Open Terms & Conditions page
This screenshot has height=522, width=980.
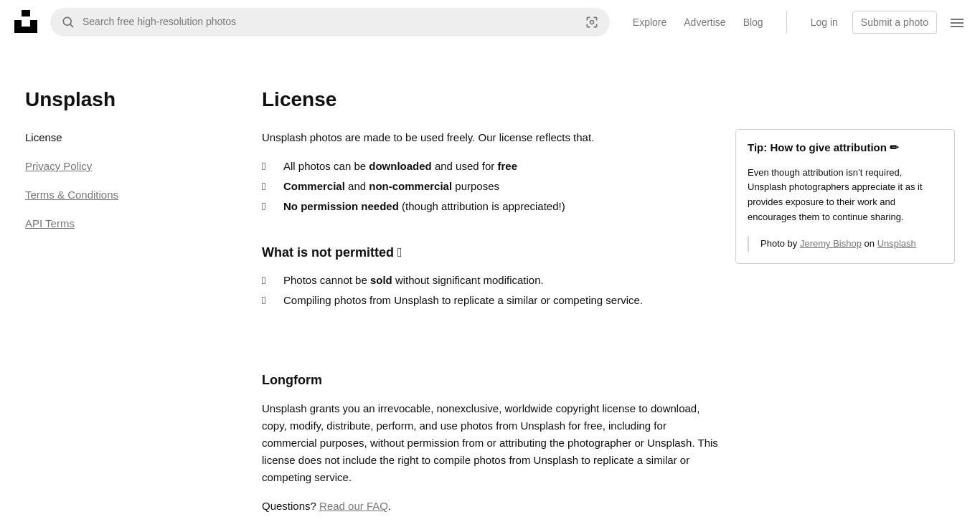pos(72,195)
